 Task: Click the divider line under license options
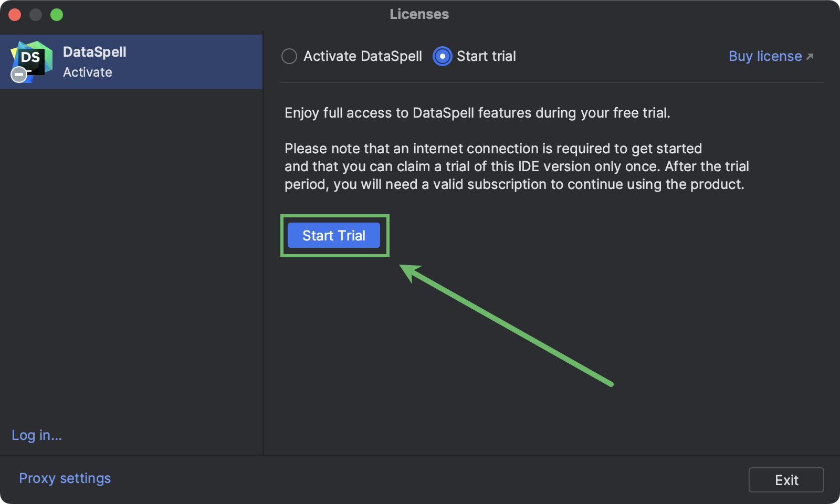tap(551, 82)
